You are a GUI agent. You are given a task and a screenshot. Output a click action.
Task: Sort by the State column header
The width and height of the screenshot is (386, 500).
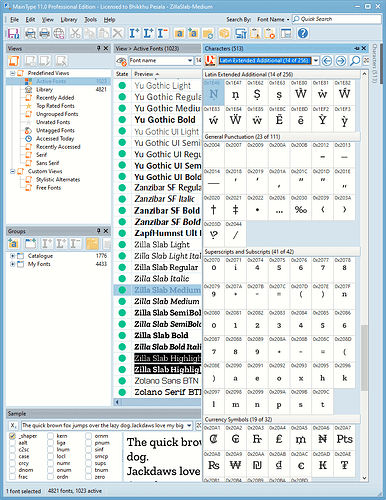[x=122, y=74]
